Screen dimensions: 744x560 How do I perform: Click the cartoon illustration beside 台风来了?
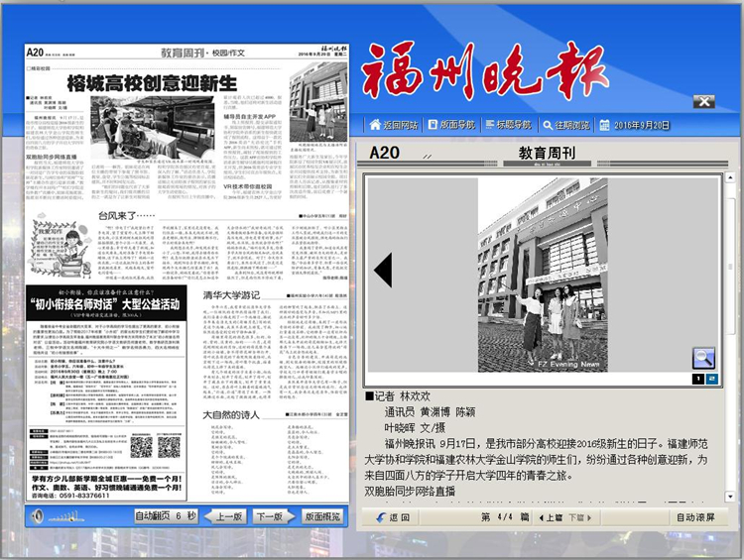pos(62,245)
